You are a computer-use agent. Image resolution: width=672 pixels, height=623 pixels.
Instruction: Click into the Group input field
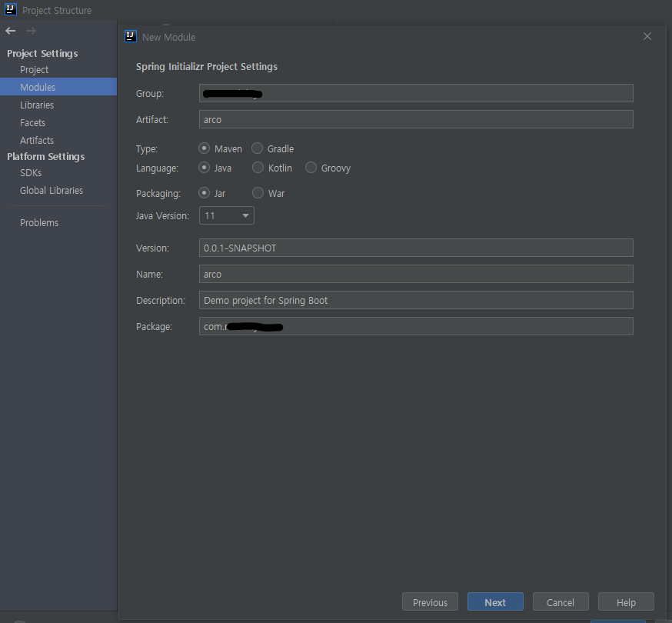[x=416, y=93]
